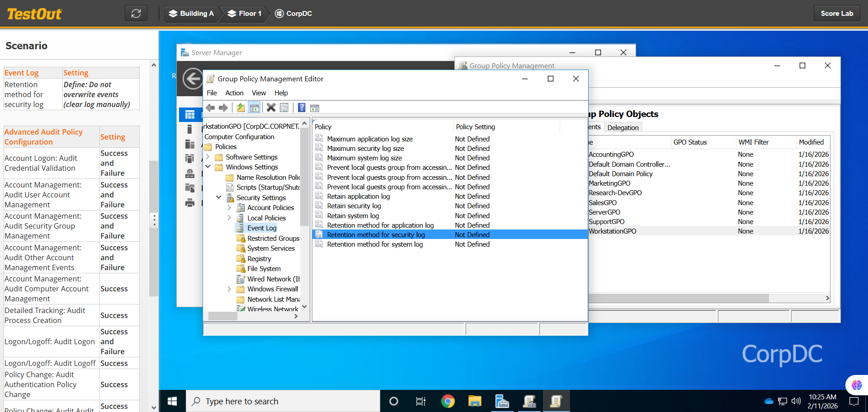The height and width of the screenshot is (412, 868).
Task: Click the Back arrow in editor toolbar
Action: pyautogui.click(x=210, y=108)
